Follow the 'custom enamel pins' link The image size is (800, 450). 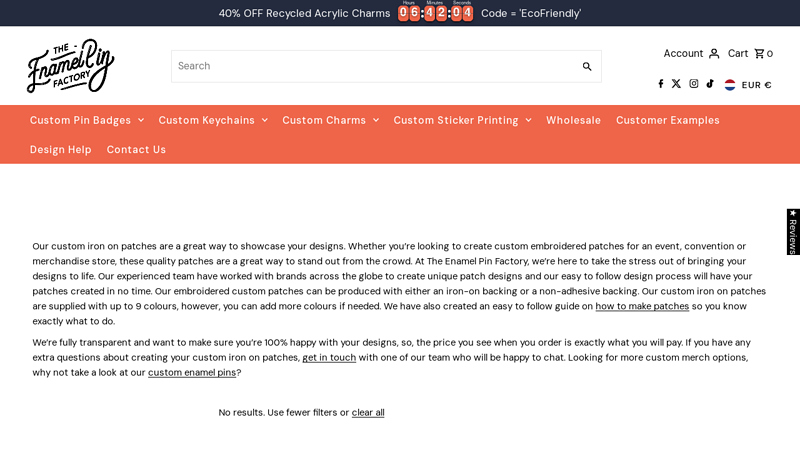tap(192, 372)
